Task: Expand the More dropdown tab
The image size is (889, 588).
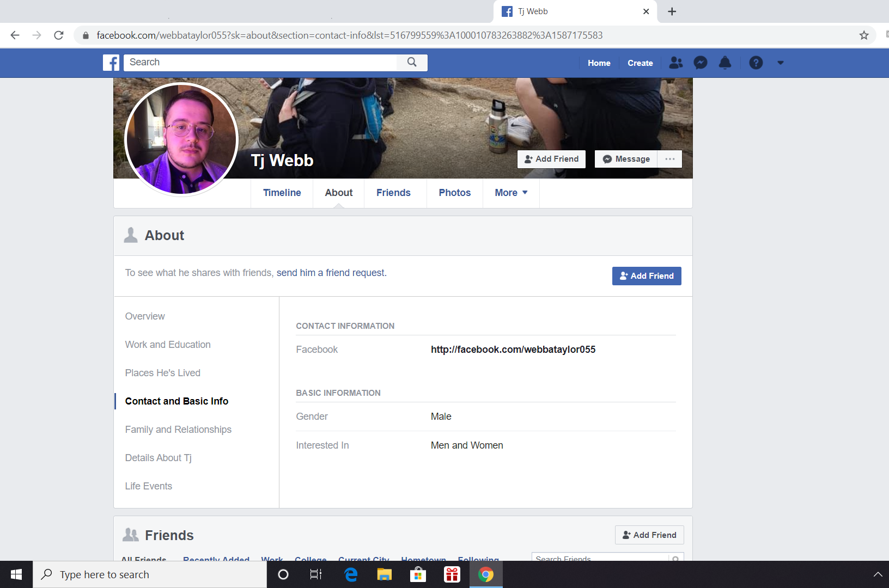Action: click(511, 193)
